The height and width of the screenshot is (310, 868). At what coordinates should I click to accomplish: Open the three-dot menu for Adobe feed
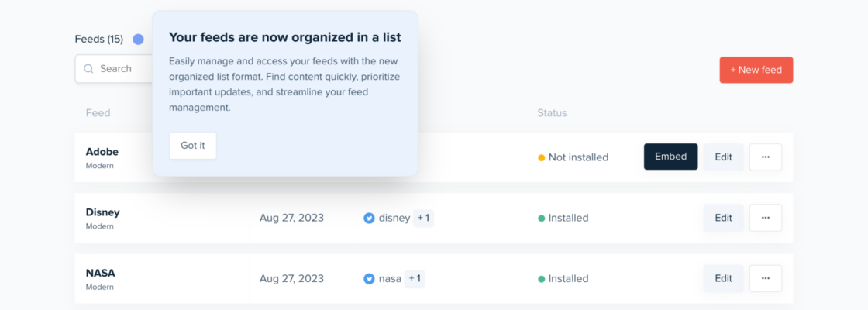coord(765,157)
